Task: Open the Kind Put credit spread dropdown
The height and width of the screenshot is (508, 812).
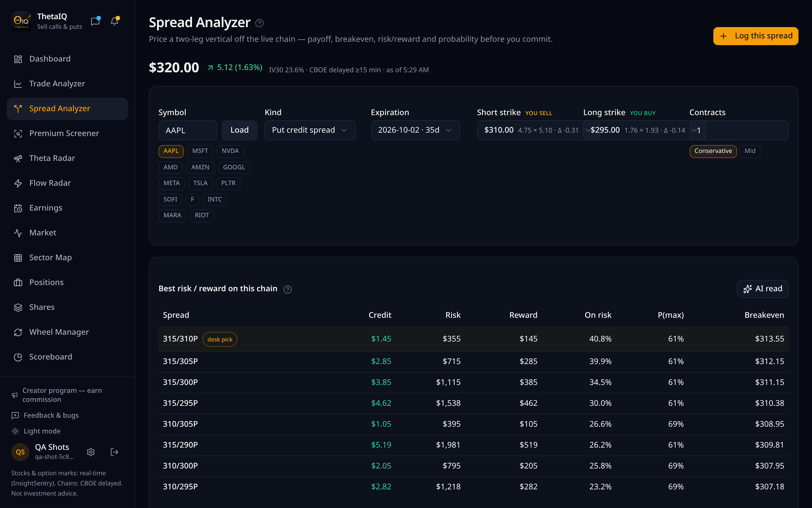Action: [310, 130]
